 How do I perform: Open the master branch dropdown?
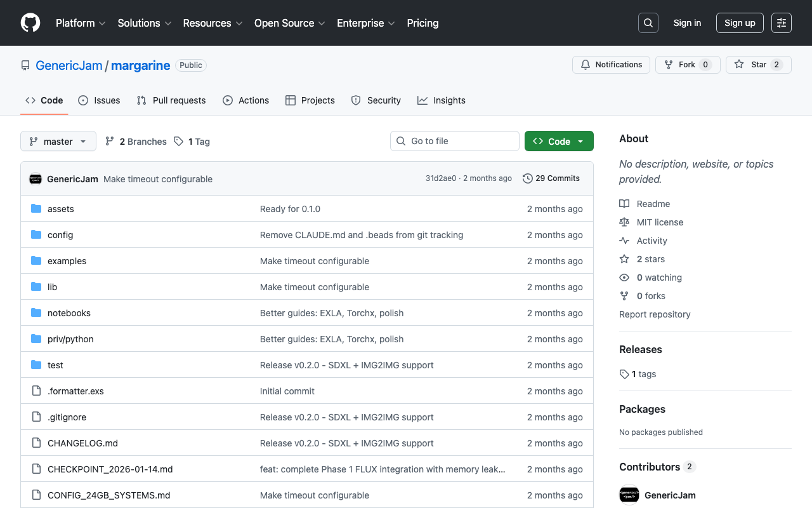click(x=58, y=141)
